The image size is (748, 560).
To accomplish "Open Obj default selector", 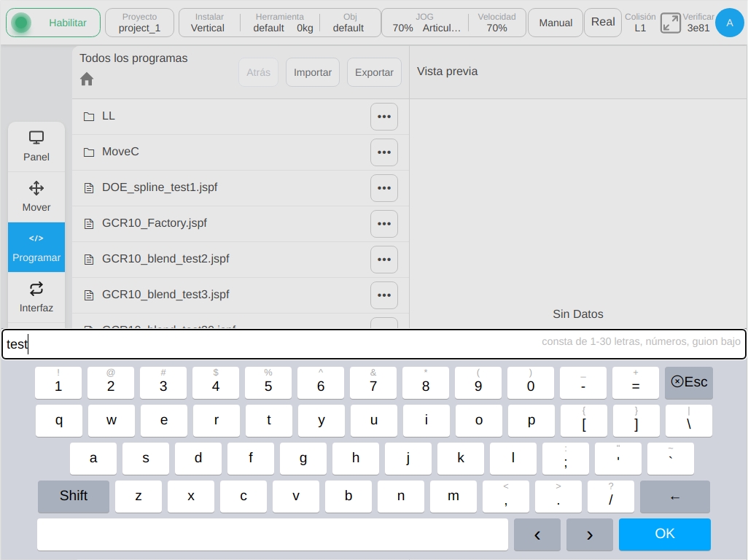I will tap(350, 23).
